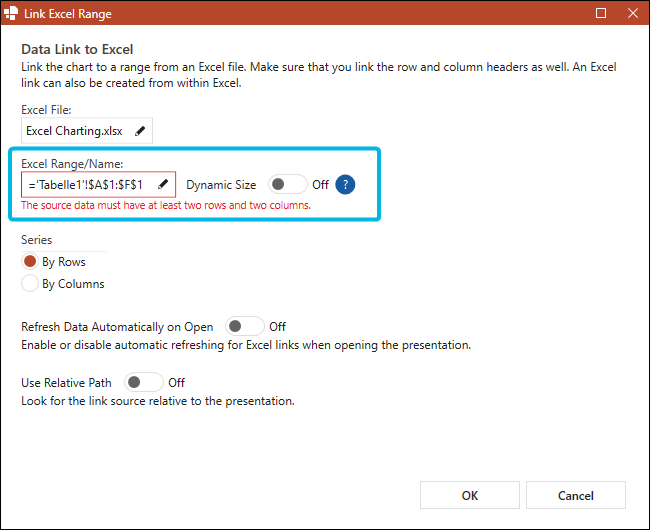The image size is (650, 530).
Task: Open the blue question mark help icon
Action: 345,184
